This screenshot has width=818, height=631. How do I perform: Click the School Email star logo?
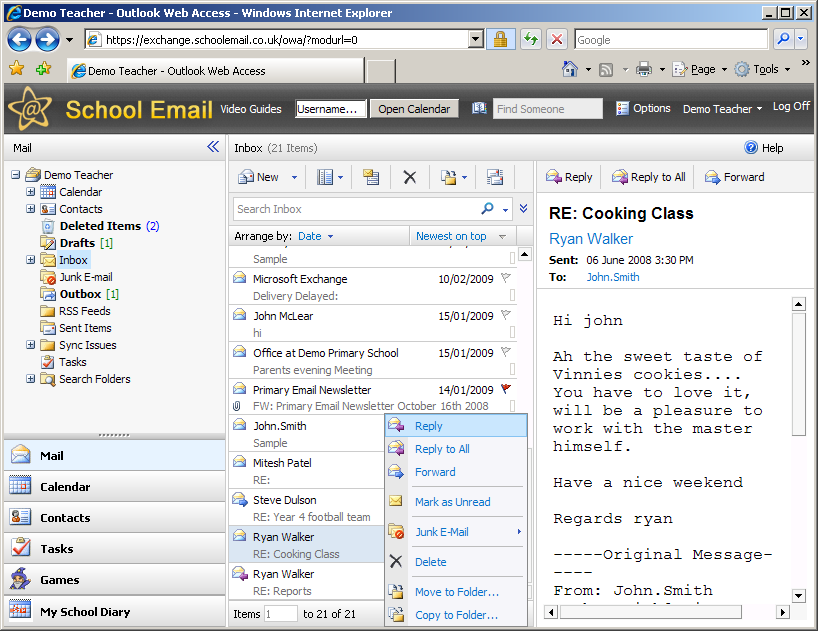(30, 108)
